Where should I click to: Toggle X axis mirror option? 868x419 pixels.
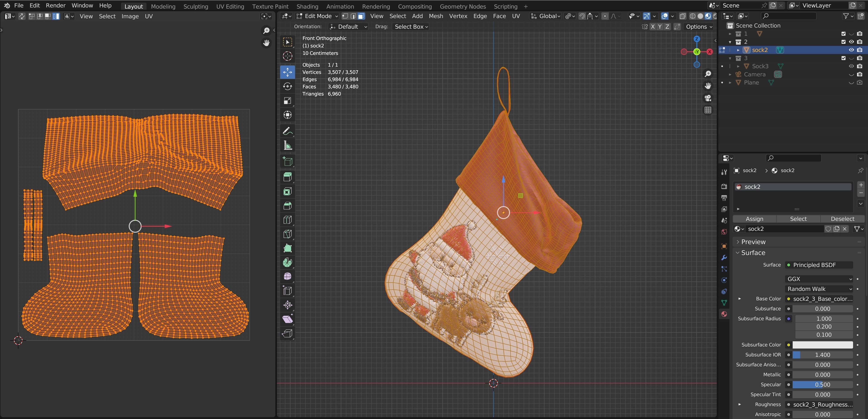pos(653,27)
